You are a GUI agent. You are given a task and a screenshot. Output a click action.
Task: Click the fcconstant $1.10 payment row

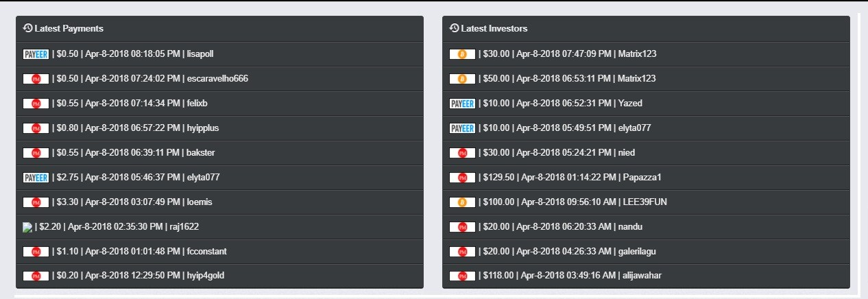219,252
